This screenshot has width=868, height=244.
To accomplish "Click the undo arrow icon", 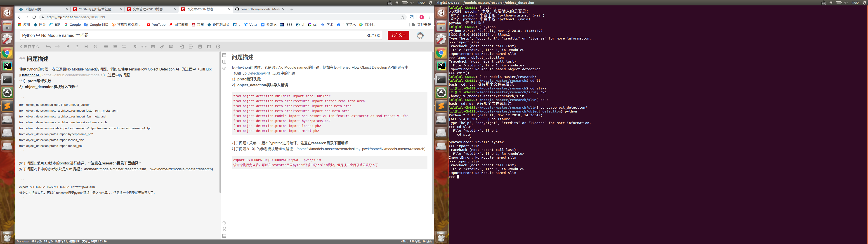I will [x=48, y=47].
